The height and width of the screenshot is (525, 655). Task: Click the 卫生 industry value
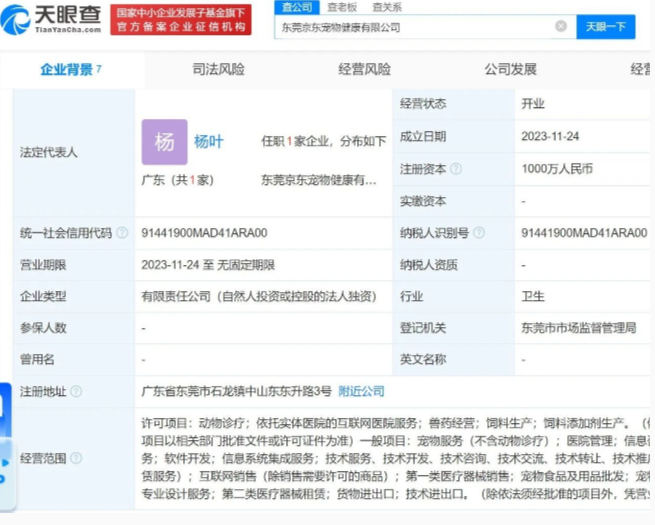(533, 297)
